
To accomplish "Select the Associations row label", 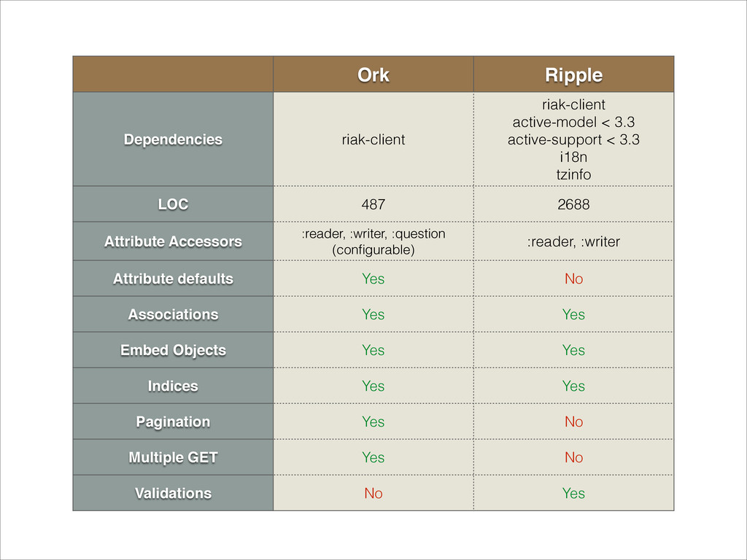I will click(x=173, y=314).
